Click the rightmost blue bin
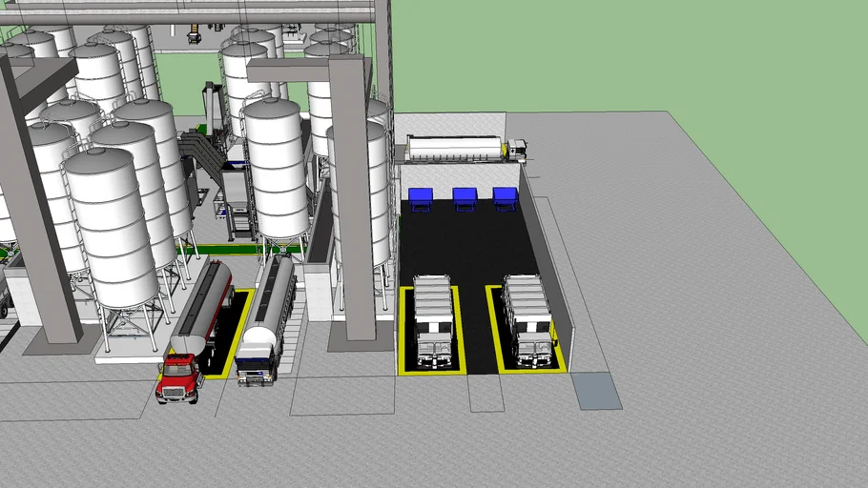868x488 pixels. coord(505,196)
